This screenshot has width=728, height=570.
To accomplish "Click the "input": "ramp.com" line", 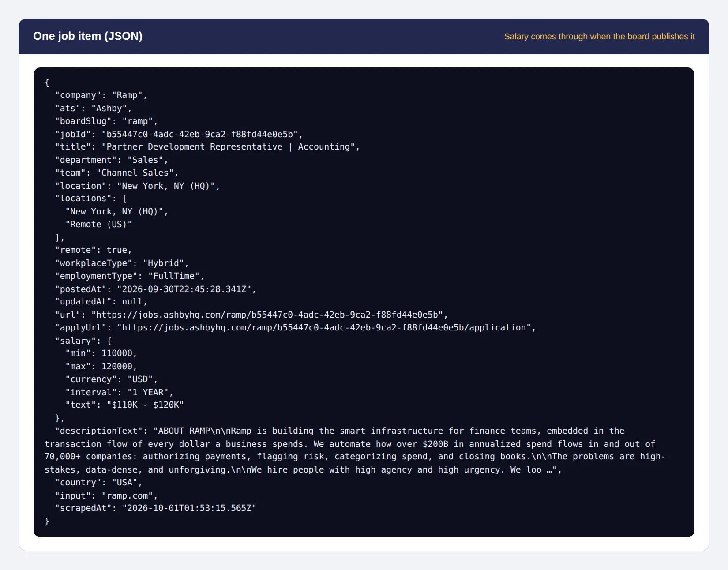I will click(106, 496).
